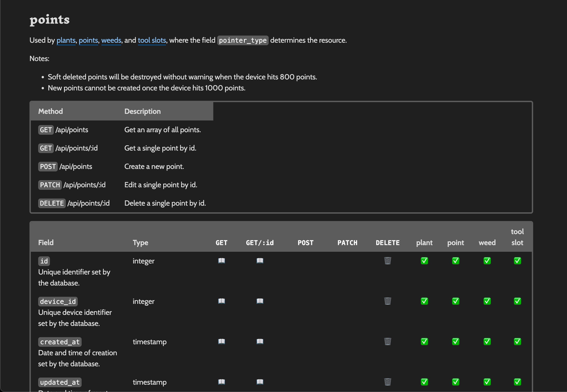The image size is (567, 392).
Task: Click the weed checkmark in the id row
Action: [x=487, y=261]
